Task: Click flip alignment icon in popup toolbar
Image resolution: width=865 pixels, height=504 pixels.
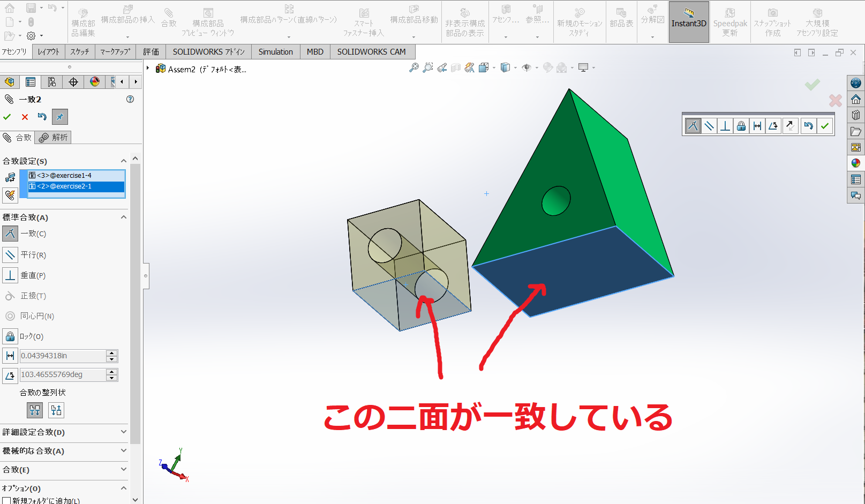Action: [x=790, y=126]
